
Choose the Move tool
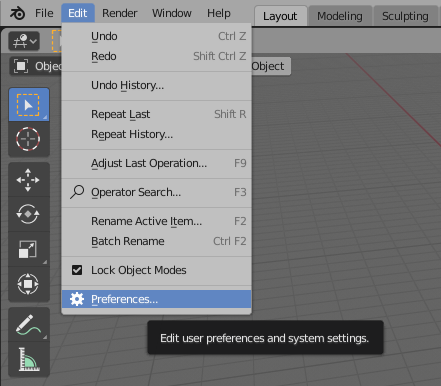coord(29,180)
